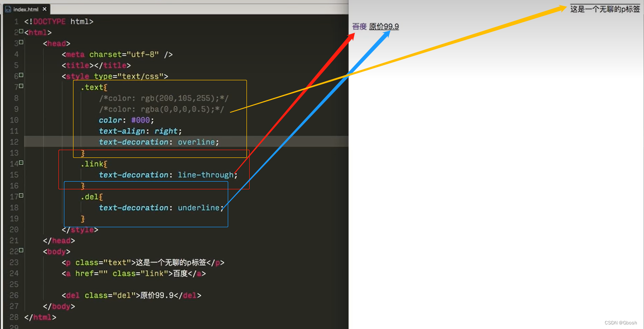This screenshot has width=644, height=329.
Task: Click line number 28 in the gutter
Action: [x=14, y=317]
